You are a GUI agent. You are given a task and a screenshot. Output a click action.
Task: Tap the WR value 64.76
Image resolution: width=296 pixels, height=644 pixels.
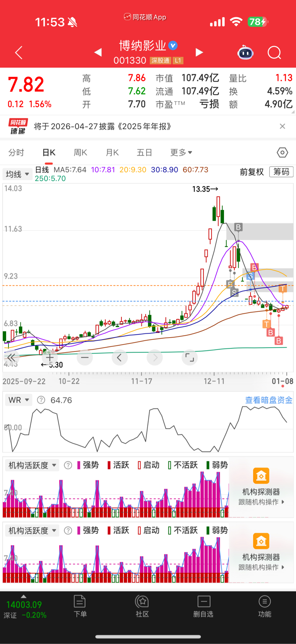[x=61, y=400]
